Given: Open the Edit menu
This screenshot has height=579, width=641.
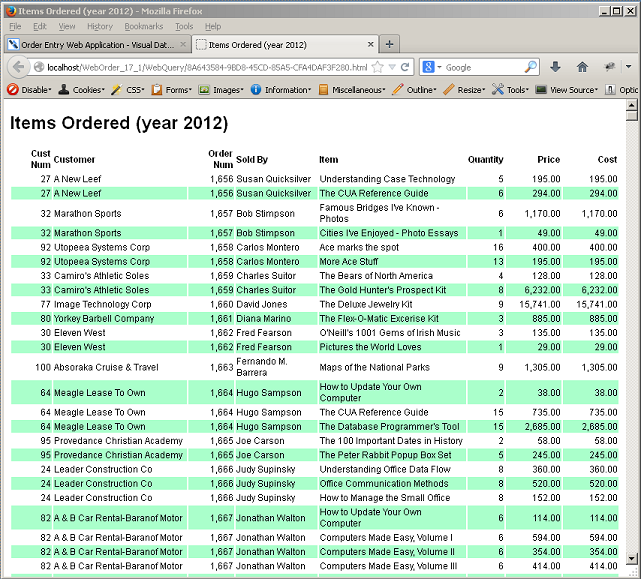Looking at the screenshot, I should (x=40, y=26).
